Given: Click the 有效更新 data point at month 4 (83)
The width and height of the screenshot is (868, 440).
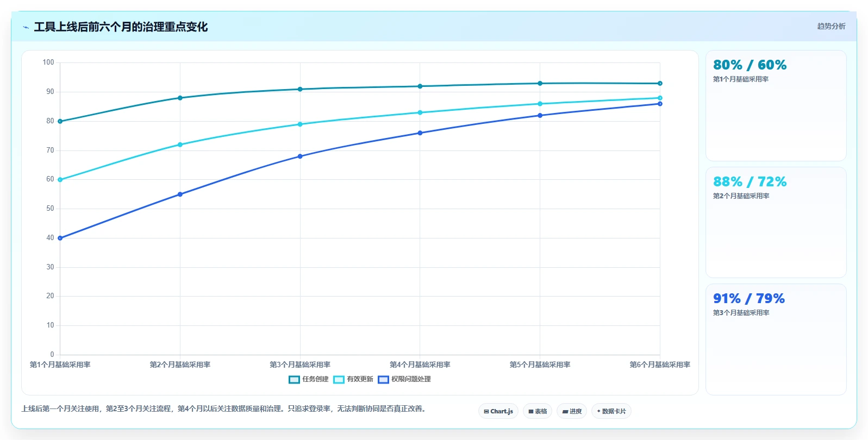Looking at the screenshot, I should 420,112.
